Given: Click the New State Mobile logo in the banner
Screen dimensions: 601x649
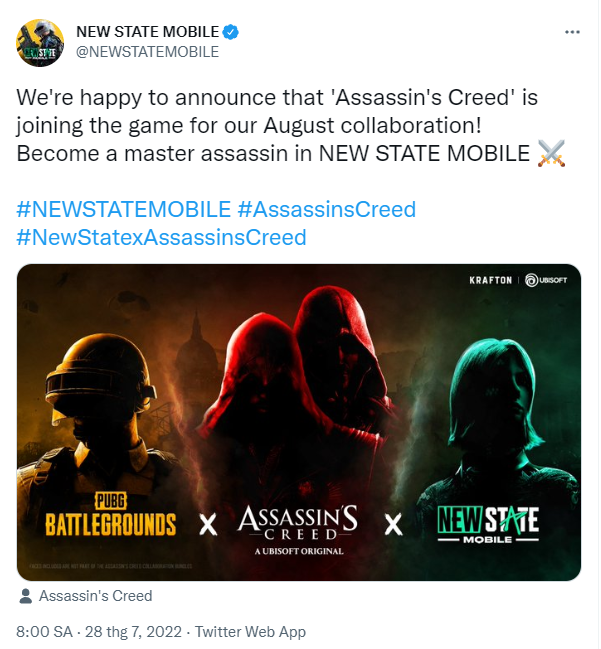Looking at the screenshot, I should [x=488, y=524].
